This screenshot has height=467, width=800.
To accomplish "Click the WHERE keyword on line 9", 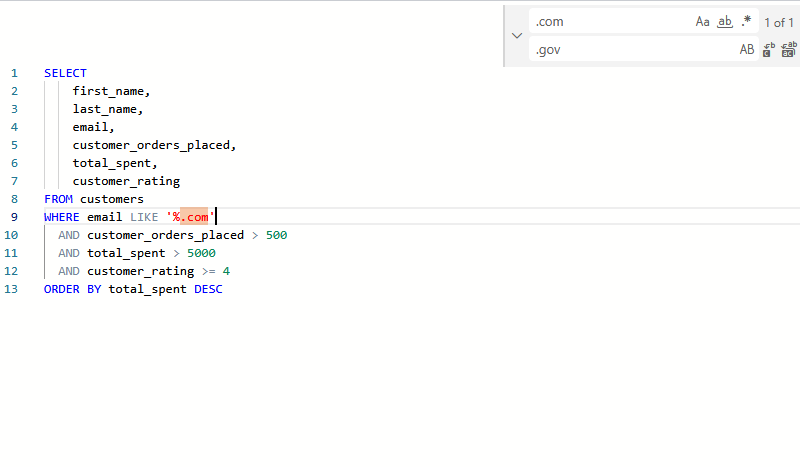I will pos(62,217).
